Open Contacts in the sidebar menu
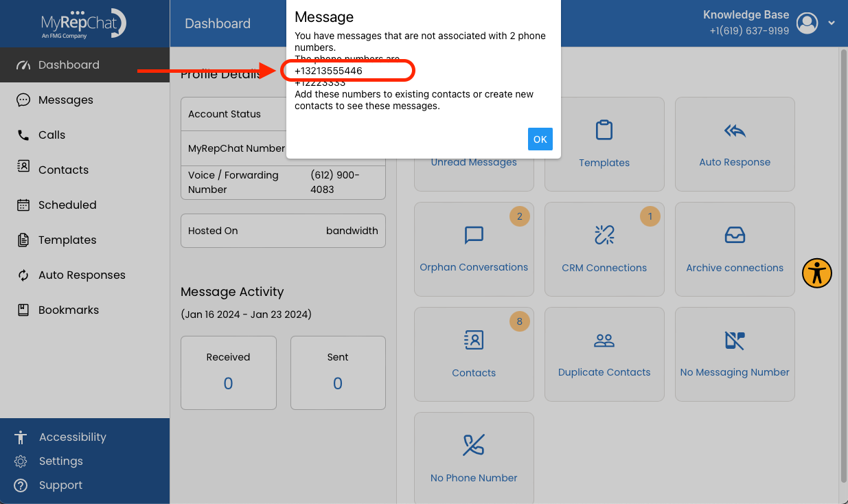 [x=84, y=170]
